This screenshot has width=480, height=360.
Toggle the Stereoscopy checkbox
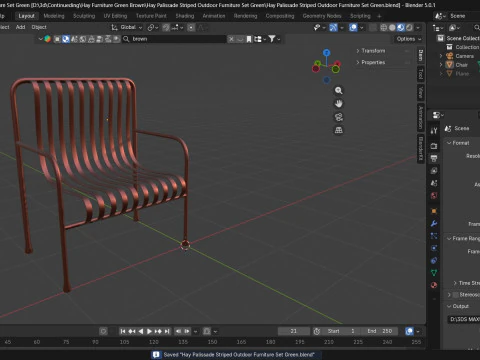(x=456, y=295)
